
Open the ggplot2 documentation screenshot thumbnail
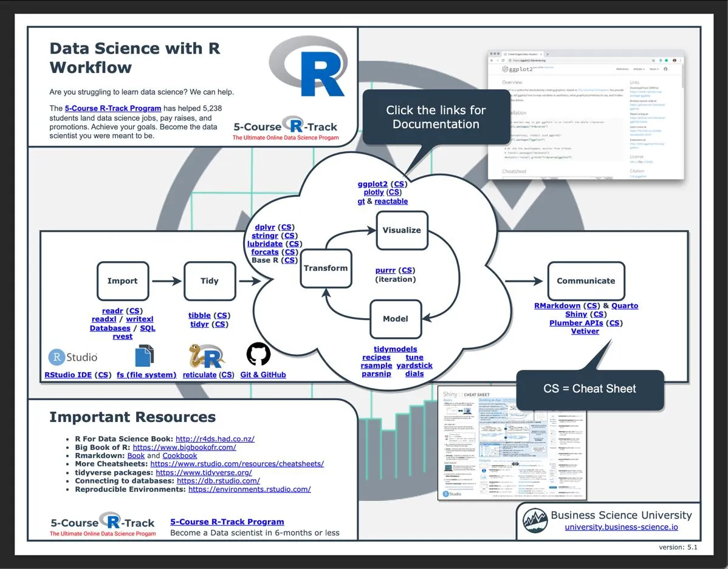(586, 115)
